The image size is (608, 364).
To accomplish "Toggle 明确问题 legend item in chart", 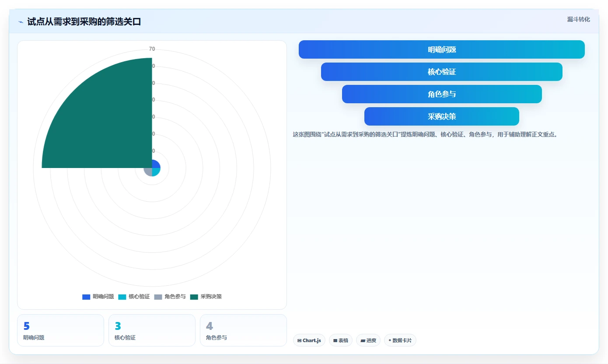I will coord(98,297).
